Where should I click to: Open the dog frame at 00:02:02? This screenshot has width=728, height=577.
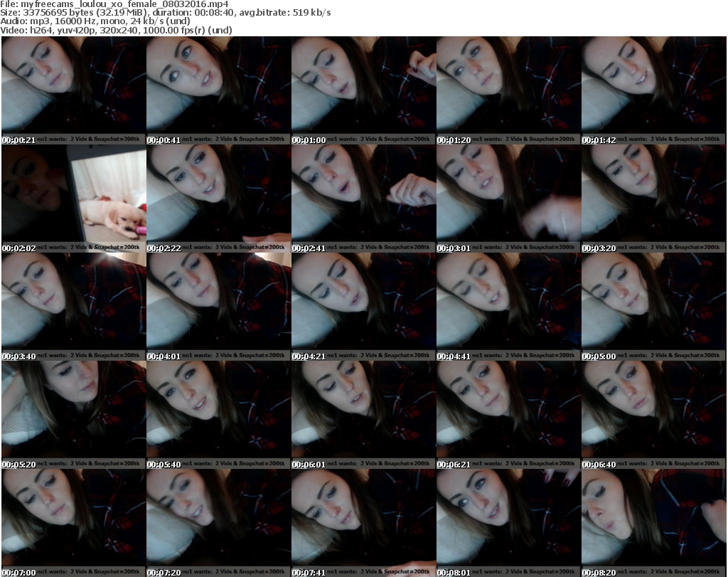74,198
